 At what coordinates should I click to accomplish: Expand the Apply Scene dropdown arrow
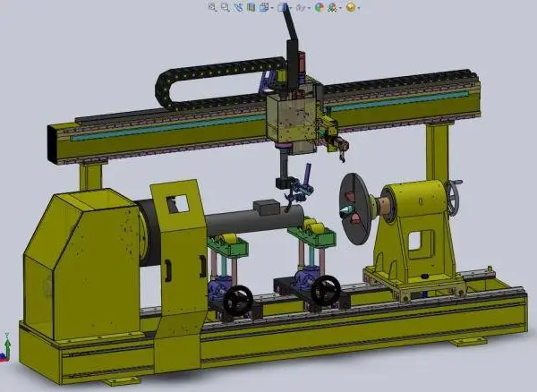(x=340, y=7)
